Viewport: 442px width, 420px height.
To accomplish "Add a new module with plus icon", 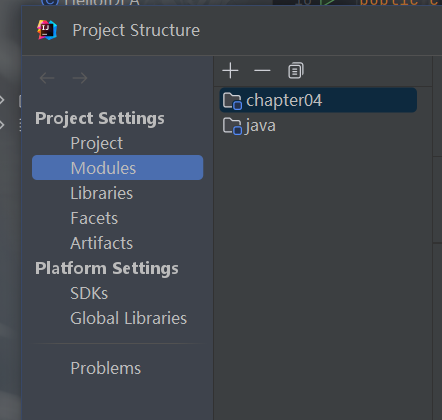I will click(x=230, y=71).
